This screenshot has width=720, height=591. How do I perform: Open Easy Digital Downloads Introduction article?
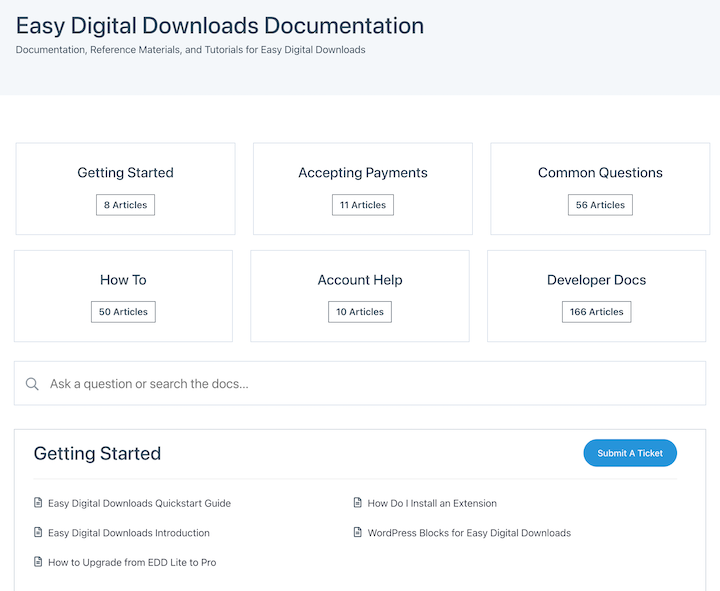pos(129,533)
